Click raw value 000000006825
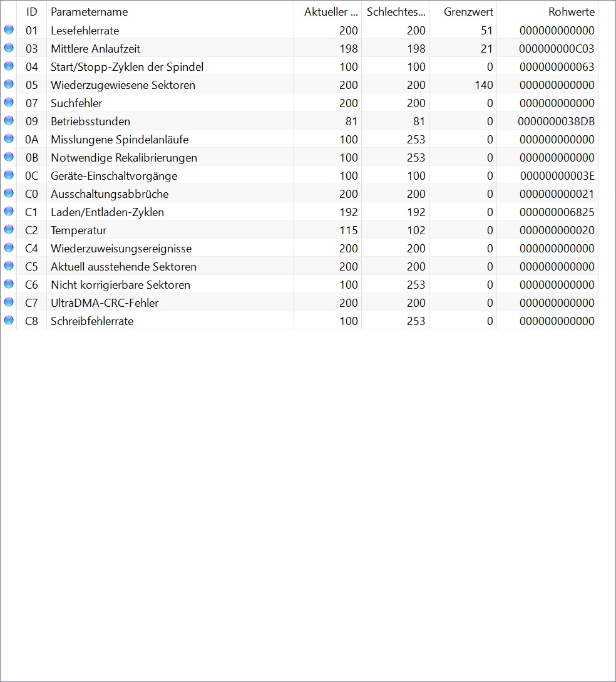 (x=557, y=212)
